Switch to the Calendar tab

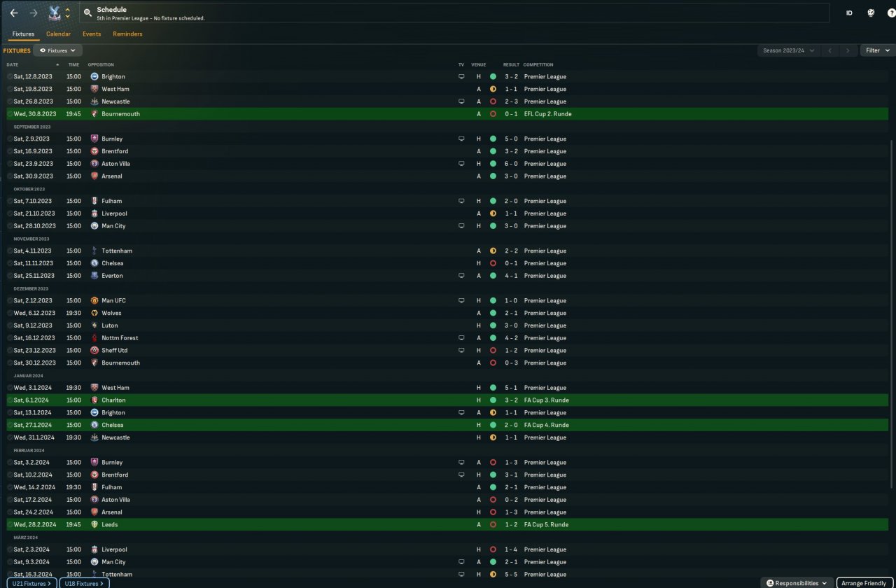click(x=58, y=34)
